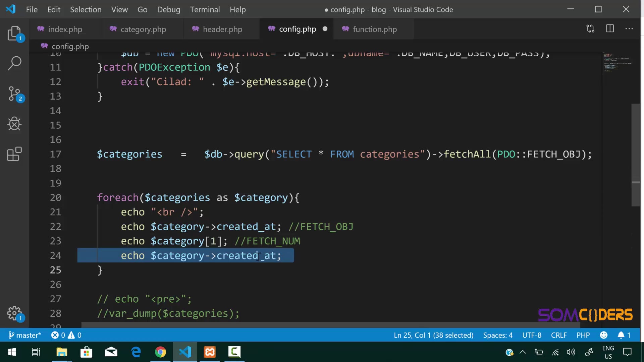
Task: Open notifications bell in status bar
Action: click(624, 335)
